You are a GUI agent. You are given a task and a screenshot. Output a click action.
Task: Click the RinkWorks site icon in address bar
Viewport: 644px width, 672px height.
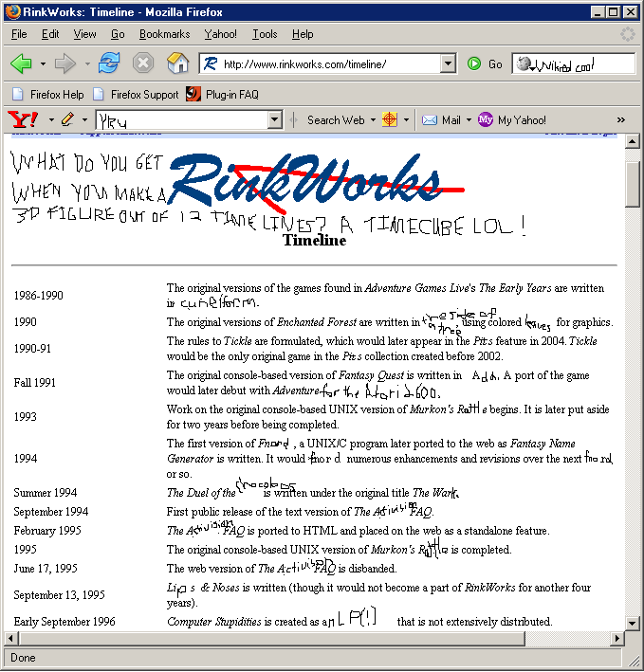pos(210,64)
